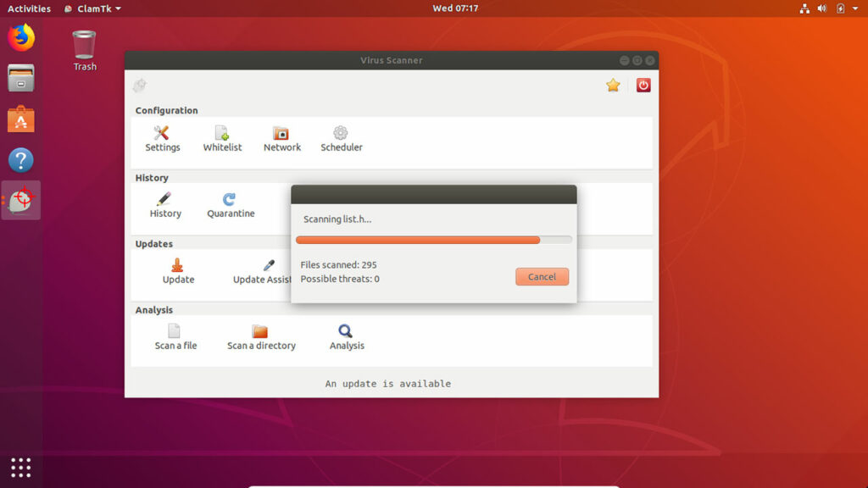
Task: Click the greyed gear icon in Virus Scanner
Action: pos(140,85)
